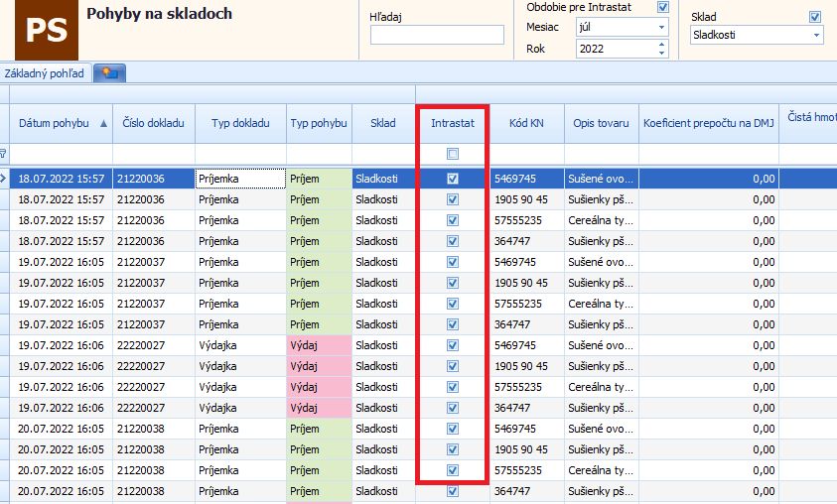Click first 20.07.2022 16:05 date cell
This screenshot has height=504, width=837.
click(61, 429)
